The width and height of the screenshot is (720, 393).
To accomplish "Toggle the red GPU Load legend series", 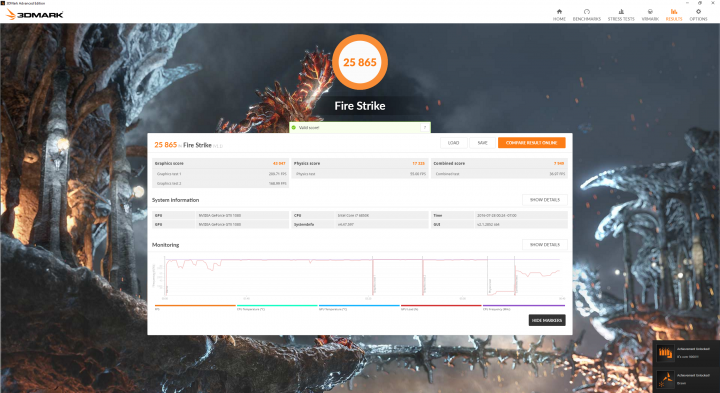I will (x=441, y=307).
